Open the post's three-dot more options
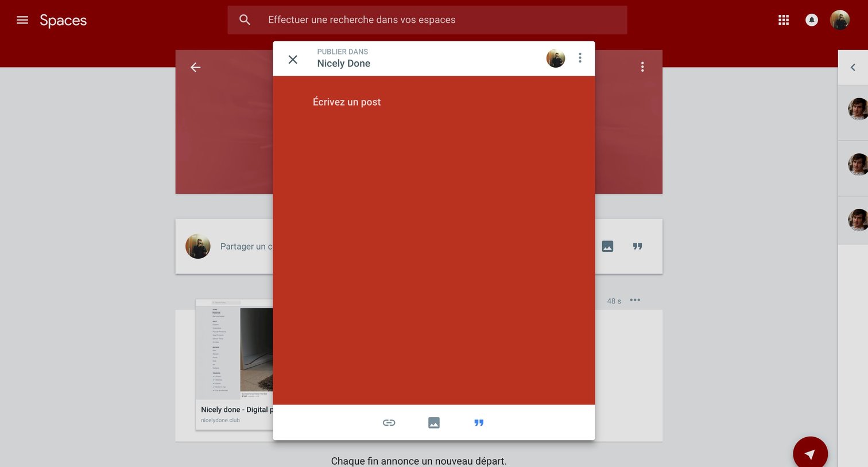868x467 pixels. pos(635,300)
